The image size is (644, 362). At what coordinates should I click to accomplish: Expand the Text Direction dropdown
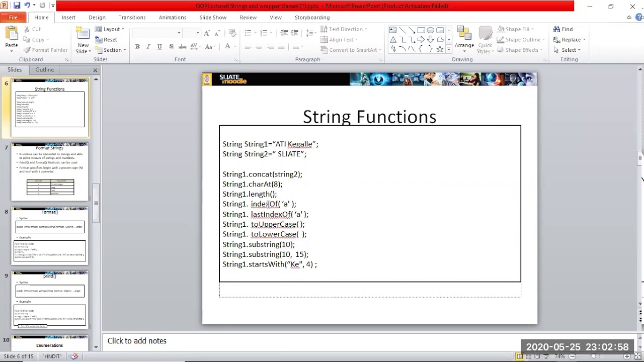click(344, 29)
